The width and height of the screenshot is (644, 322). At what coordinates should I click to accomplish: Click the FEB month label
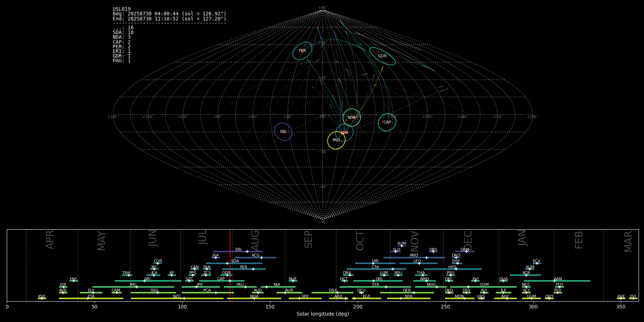[x=579, y=240]
